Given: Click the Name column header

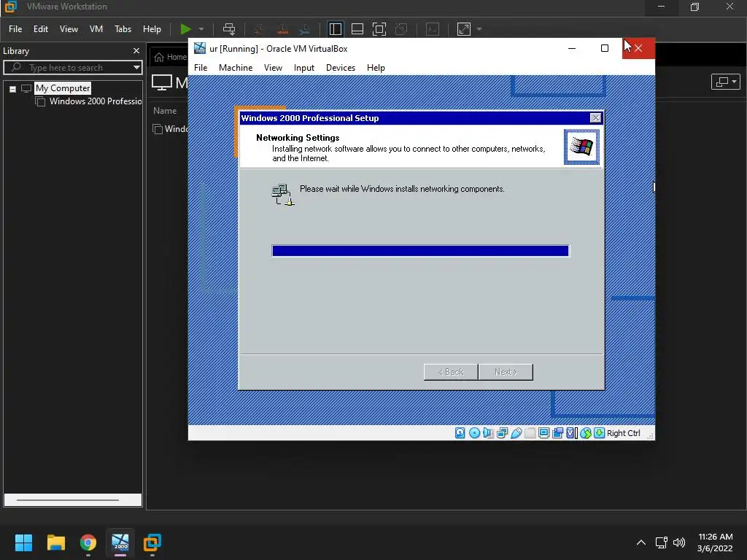Looking at the screenshot, I should click(x=165, y=111).
